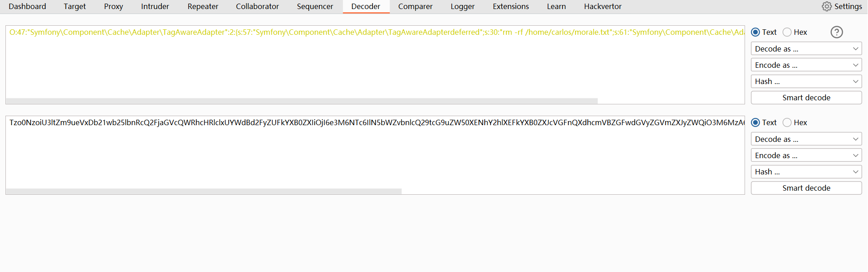Open the 'Decode as ...' dropdown in first panel
Image resolution: width=868 pixels, height=272 pixels.
coord(806,49)
